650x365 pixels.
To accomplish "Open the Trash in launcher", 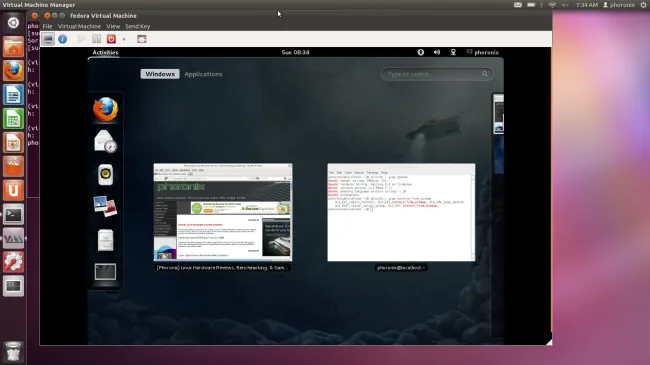I will pyautogui.click(x=13, y=351).
